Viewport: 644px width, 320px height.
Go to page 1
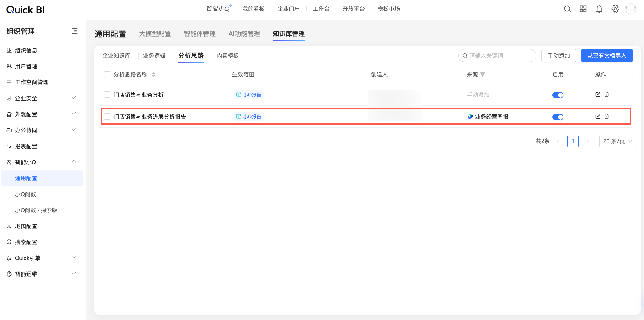pos(573,141)
